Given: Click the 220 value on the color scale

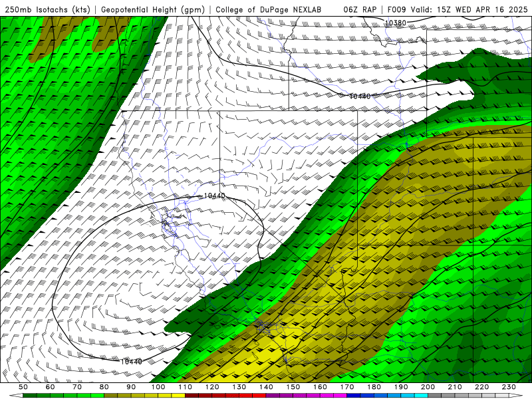Looking at the screenshot, I should (x=482, y=387).
